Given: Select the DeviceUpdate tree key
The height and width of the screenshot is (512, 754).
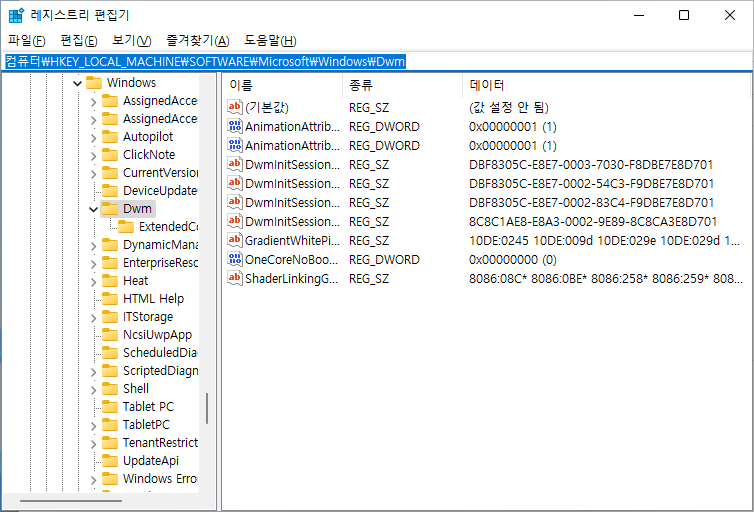Looking at the screenshot, I should (x=160, y=191).
